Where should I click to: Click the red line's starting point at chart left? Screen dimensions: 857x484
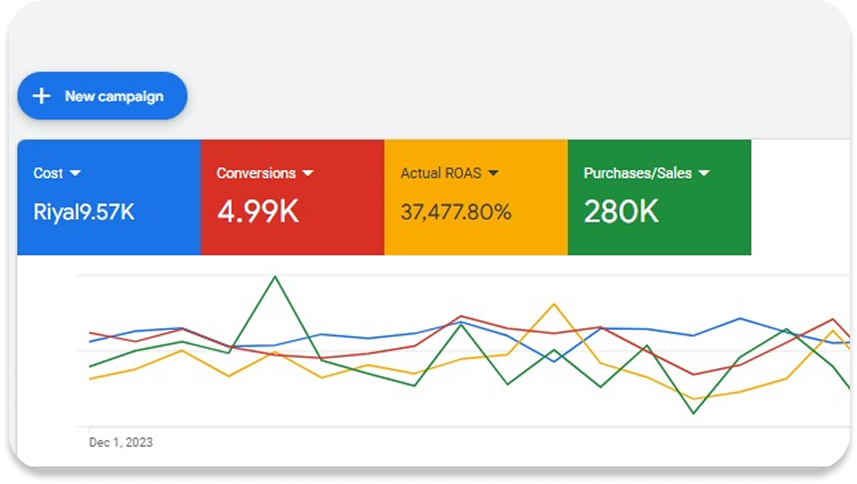(91, 333)
